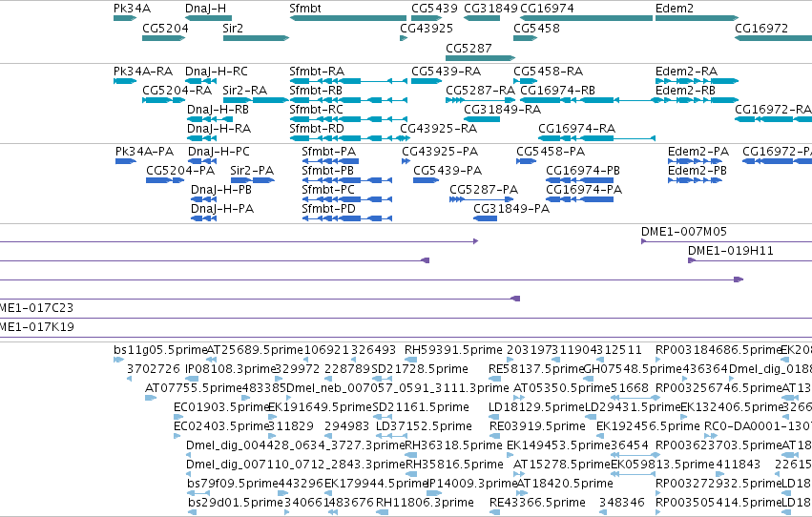Select the CG16974 gene bar
Viewport: 812px width, 517px height.
[586, 18]
